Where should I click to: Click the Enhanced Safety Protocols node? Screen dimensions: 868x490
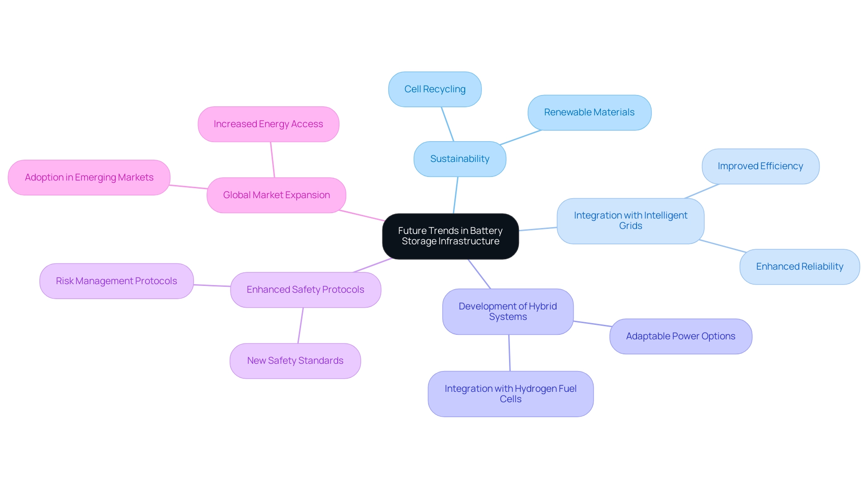[305, 290]
